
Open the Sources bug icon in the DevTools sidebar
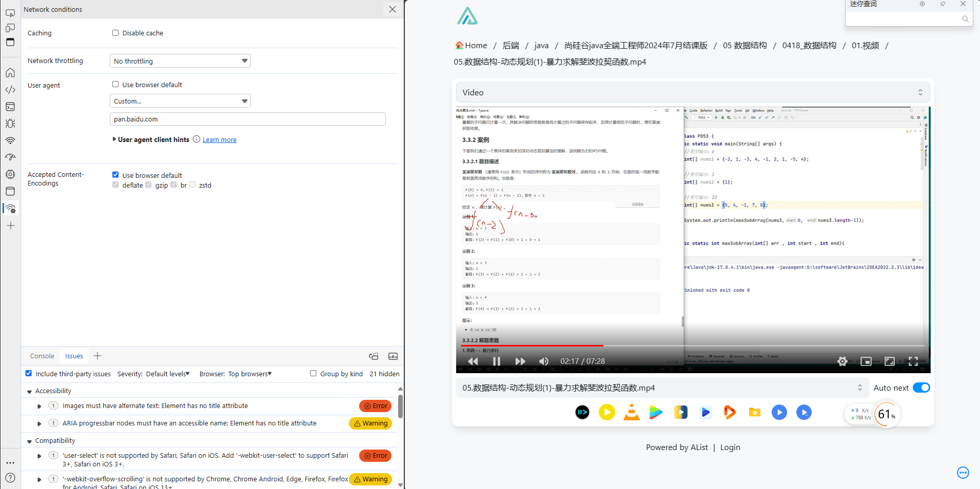tap(10, 124)
